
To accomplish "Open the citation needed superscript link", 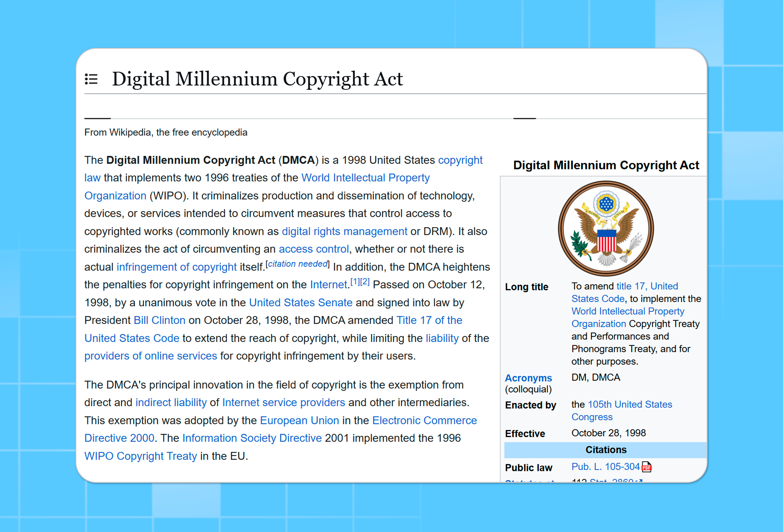I will [x=298, y=264].
